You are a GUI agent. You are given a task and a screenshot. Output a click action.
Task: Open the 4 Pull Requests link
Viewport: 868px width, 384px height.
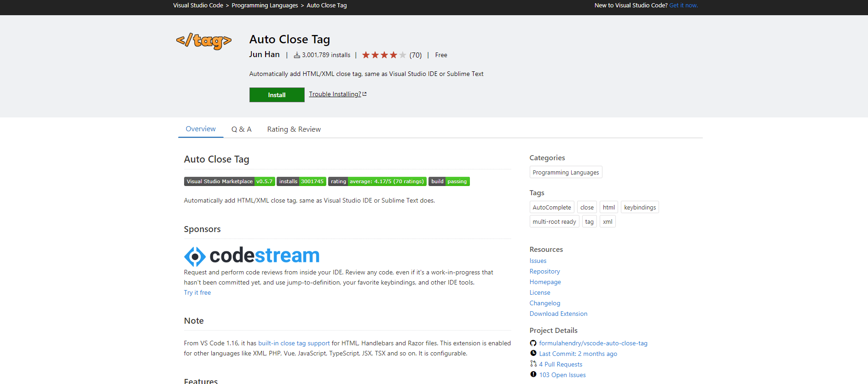tap(561, 364)
